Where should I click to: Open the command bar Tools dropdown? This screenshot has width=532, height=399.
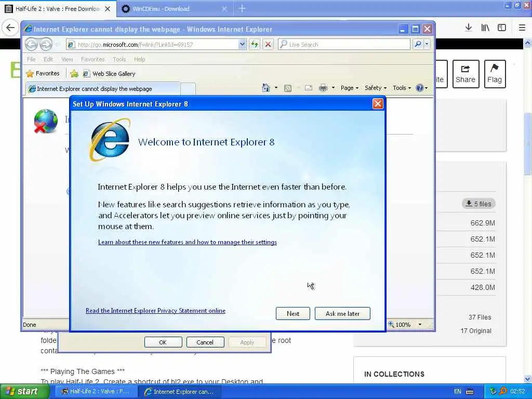(x=402, y=88)
